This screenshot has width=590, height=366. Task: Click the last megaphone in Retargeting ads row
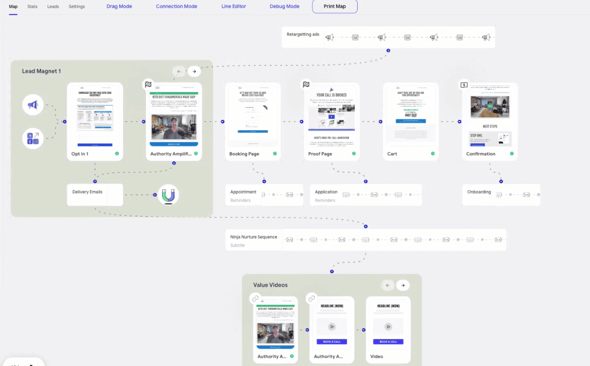click(x=486, y=37)
